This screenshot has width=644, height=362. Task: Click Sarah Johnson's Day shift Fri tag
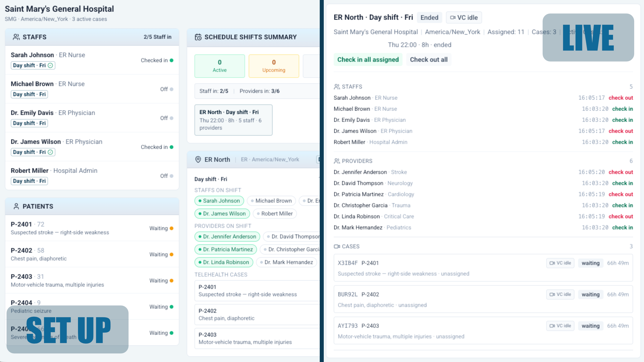(x=33, y=65)
